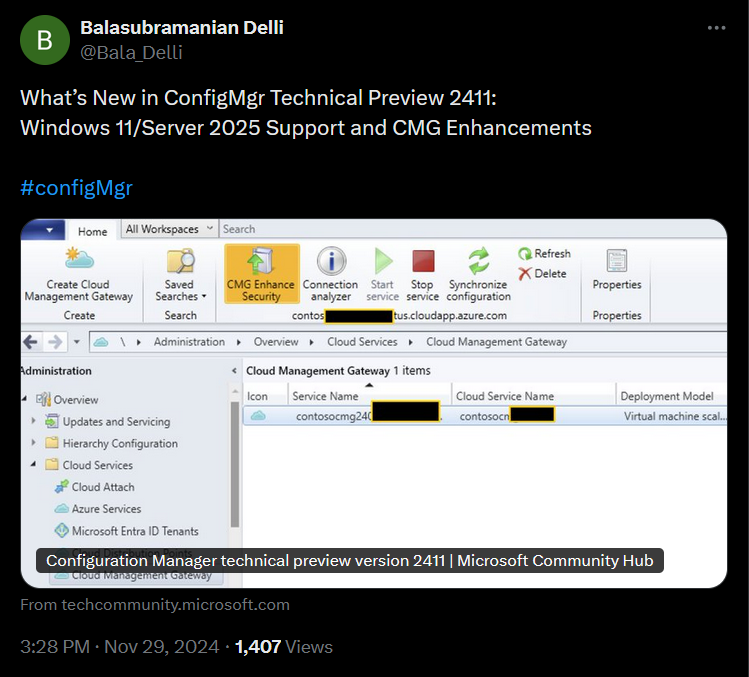Open Properties from the ribbon
The width and height of the screenshot is (749, 677).
point(617,270)
